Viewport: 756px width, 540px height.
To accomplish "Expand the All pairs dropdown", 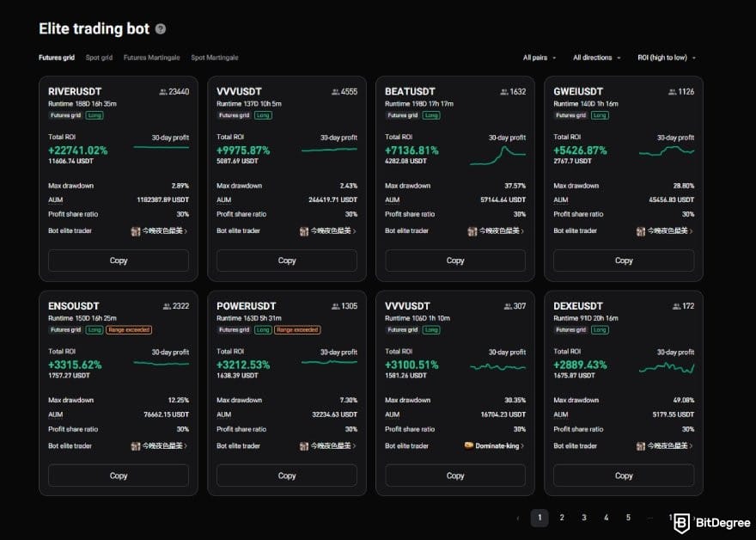I will (540, 58).
